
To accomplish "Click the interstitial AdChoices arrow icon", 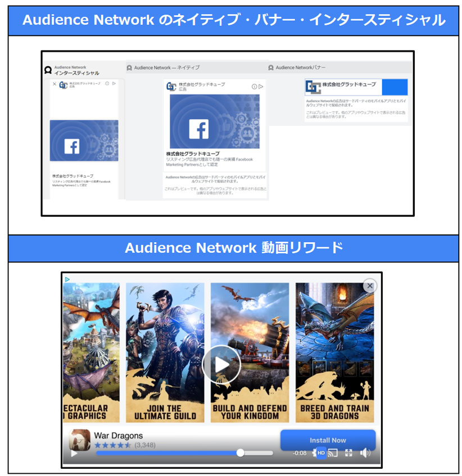I will pyautogui.click(x=114, y=84).
